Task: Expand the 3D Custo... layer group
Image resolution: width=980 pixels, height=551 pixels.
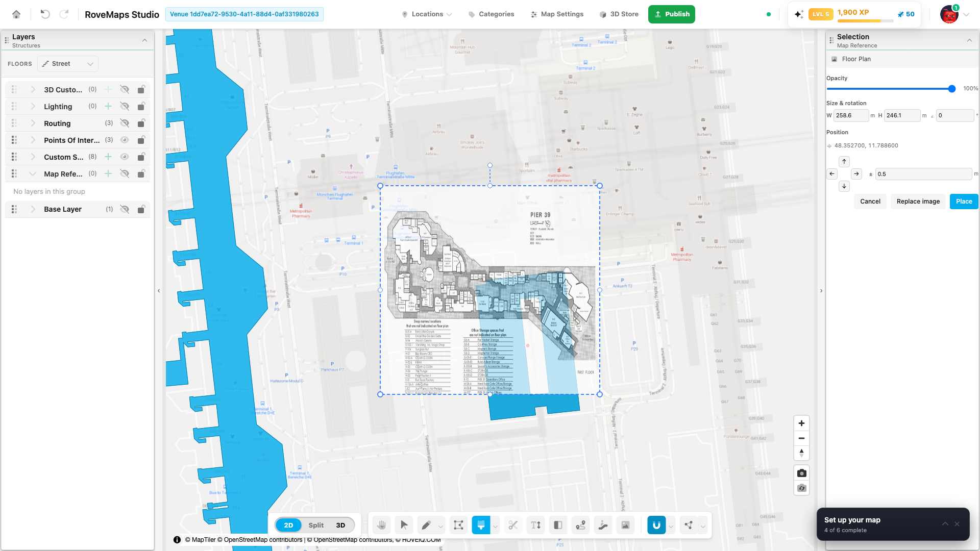Action: pos(33,89)
